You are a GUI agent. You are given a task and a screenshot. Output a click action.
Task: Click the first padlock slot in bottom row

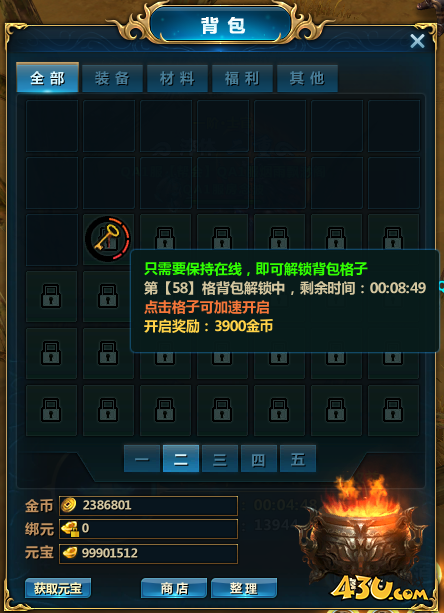point(51,410)
